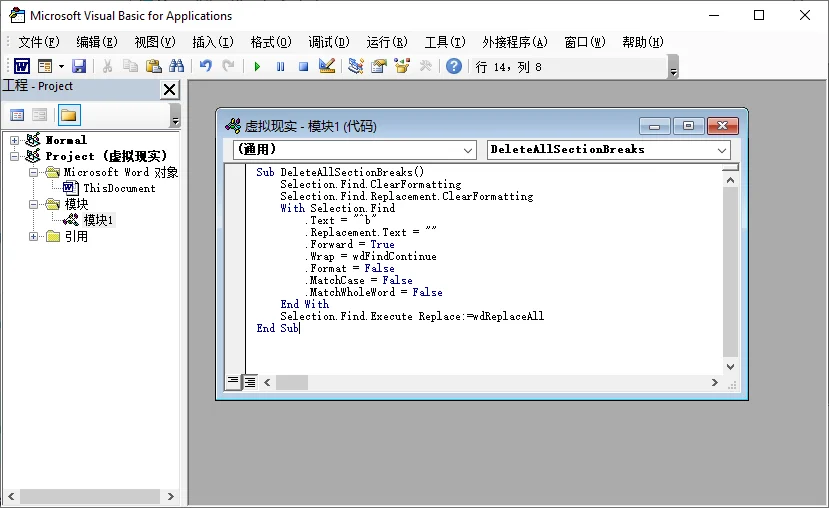Image resolution: width=829 pixels, height=508 pixels.
Task: Collapse the 模块 folder
Action: click(x=33, y=204)
